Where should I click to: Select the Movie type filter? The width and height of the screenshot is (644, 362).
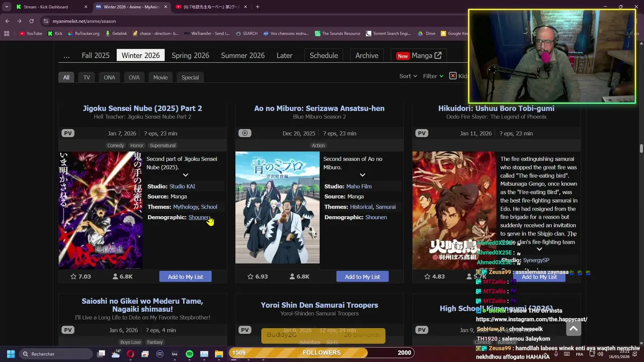(160, 77)
